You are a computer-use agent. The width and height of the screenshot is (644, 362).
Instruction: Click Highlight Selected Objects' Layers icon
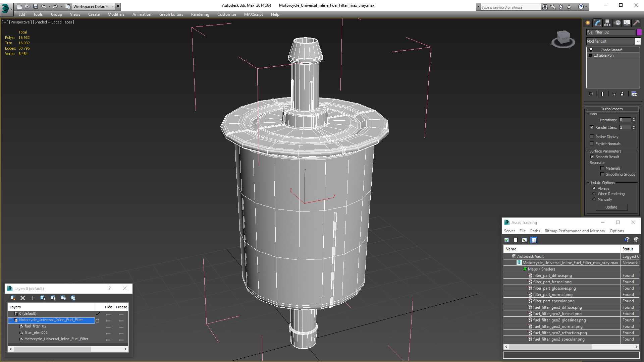pos(53,298)
